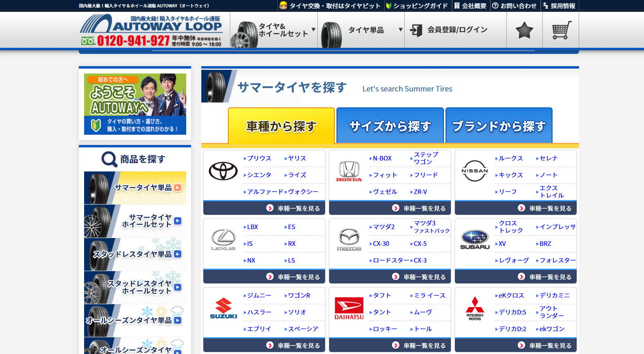
Task: Open お問い合わせ in top menu
Action: (515, 6)
